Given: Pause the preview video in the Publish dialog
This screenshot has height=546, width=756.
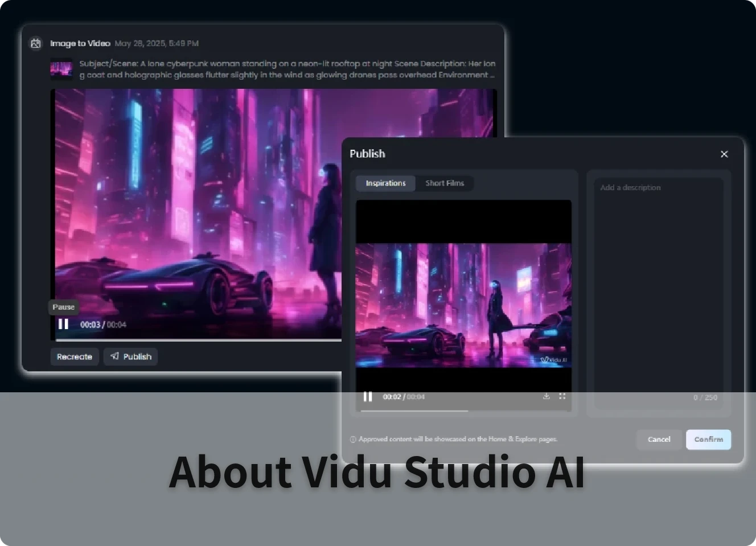Looking at the screenshot, I should coord(368,396).
